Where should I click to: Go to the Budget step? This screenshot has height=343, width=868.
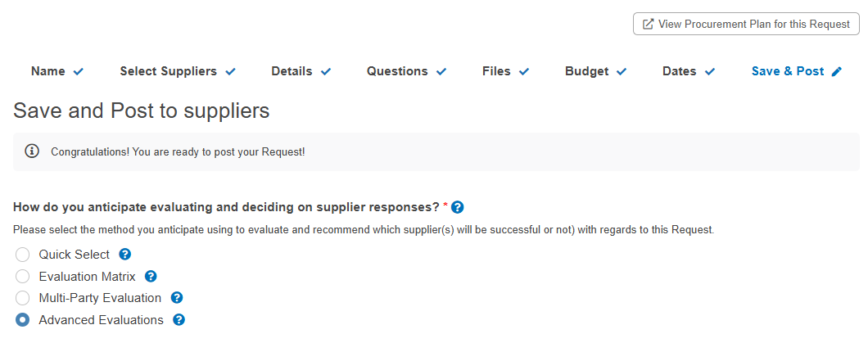point(595,71)
